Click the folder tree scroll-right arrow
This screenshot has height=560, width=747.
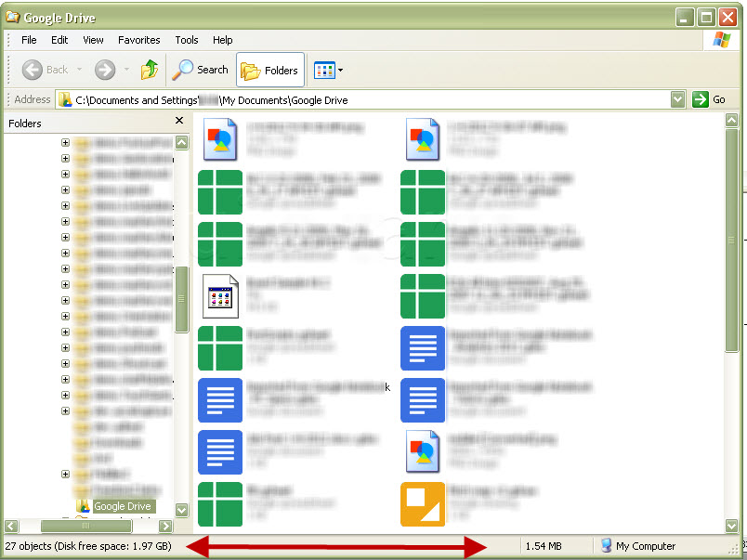165,527
